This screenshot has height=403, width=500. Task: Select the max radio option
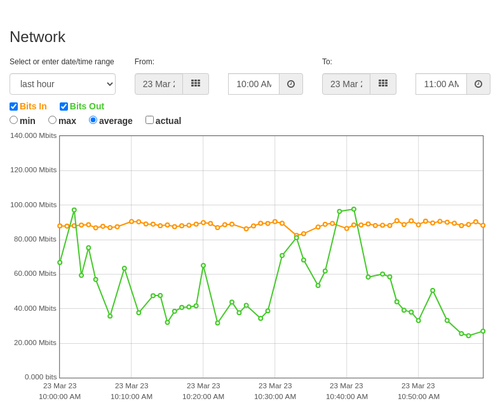coord(52,120)
